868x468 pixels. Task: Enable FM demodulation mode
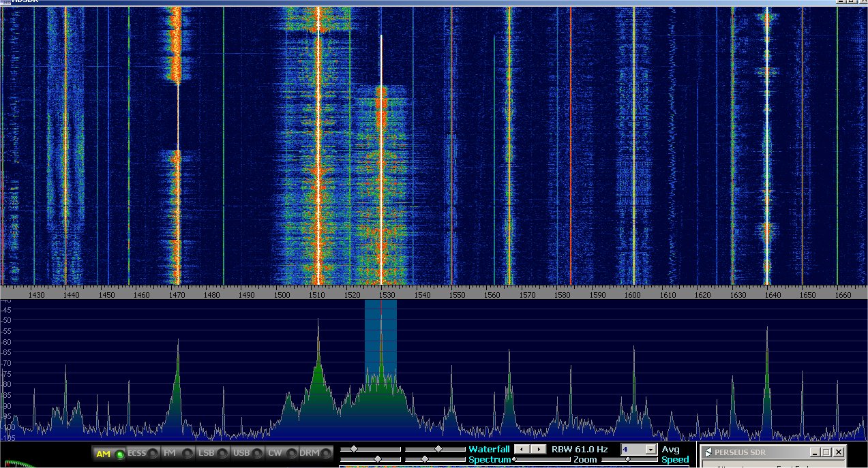coord(177,454)
